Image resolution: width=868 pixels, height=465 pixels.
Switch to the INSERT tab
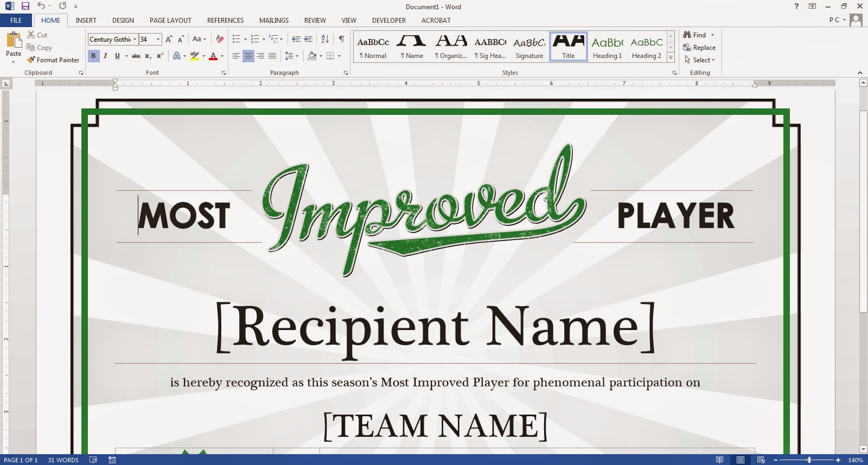86,20
